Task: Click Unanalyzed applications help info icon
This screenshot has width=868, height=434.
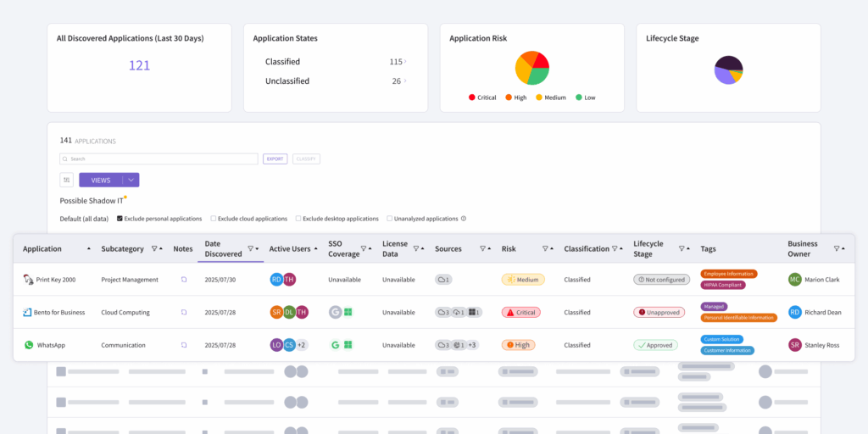Action: pos(464,219)
